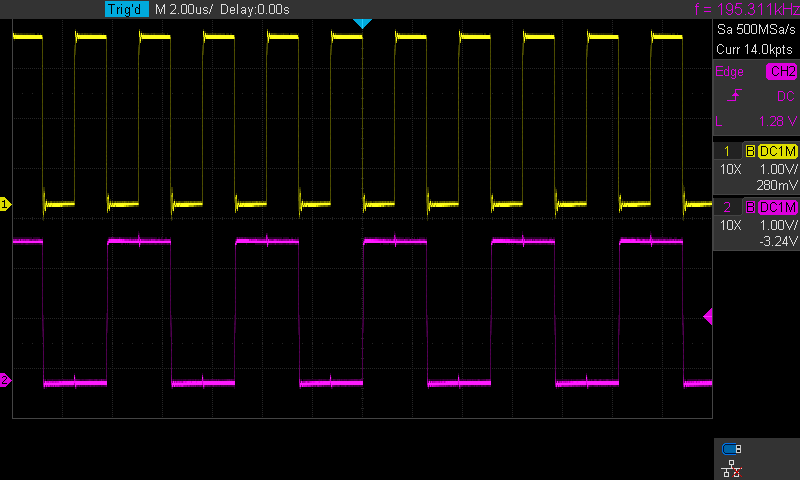Click the 1.28 V trigger level value

(776, 121)
